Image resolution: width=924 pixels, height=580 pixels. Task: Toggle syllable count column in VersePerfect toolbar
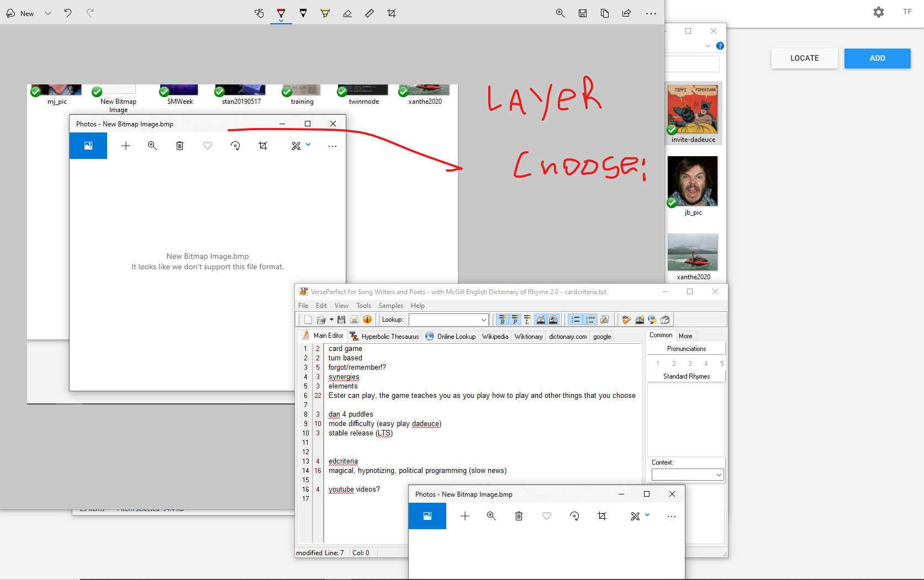(x=590, y=320)
